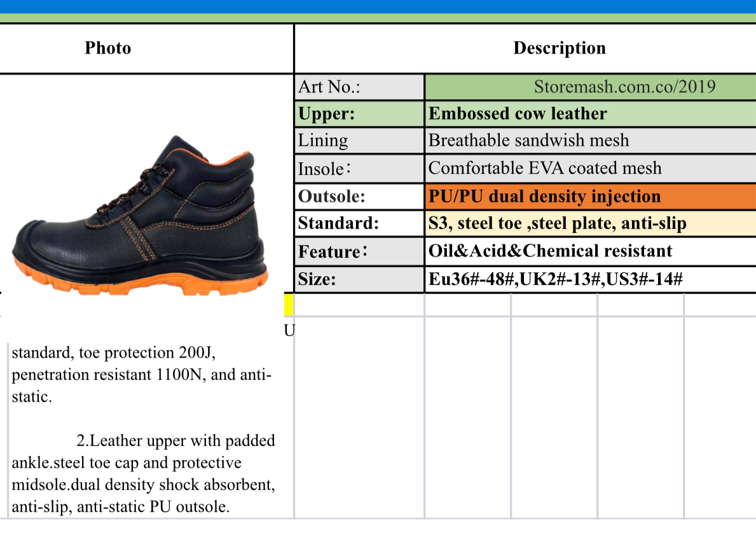This screenshot has width=756, height=549.
Task: Select the Description column header
Action: pos(558,48)
